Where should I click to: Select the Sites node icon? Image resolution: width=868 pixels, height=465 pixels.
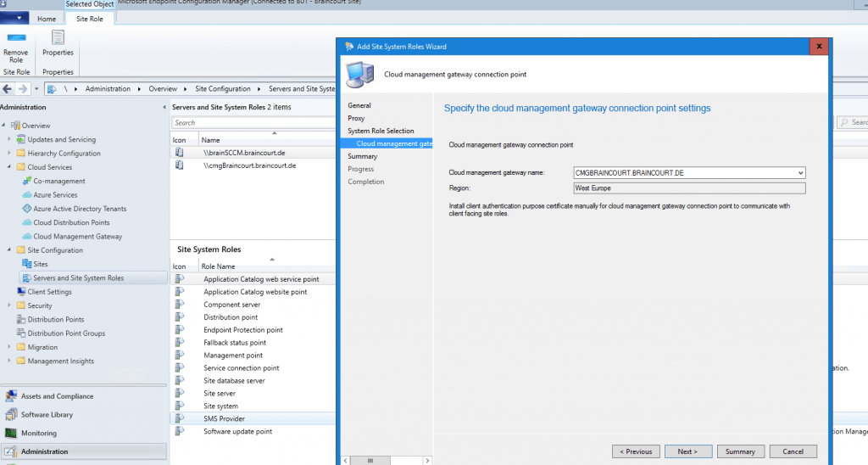pos(26,265)
